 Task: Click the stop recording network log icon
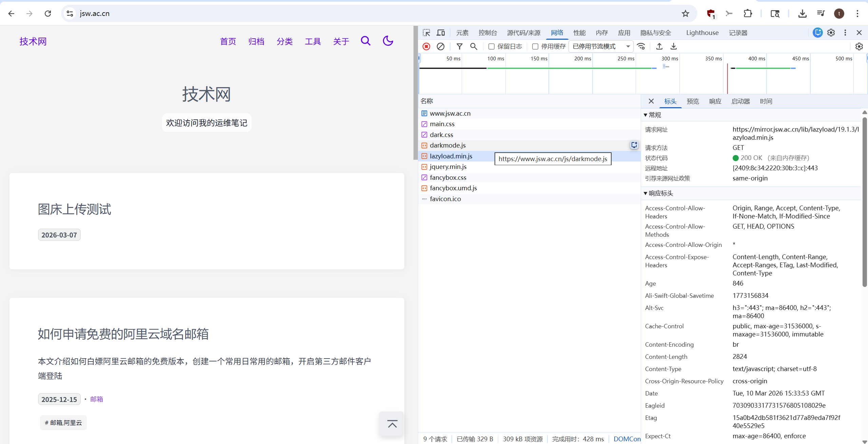426,46
